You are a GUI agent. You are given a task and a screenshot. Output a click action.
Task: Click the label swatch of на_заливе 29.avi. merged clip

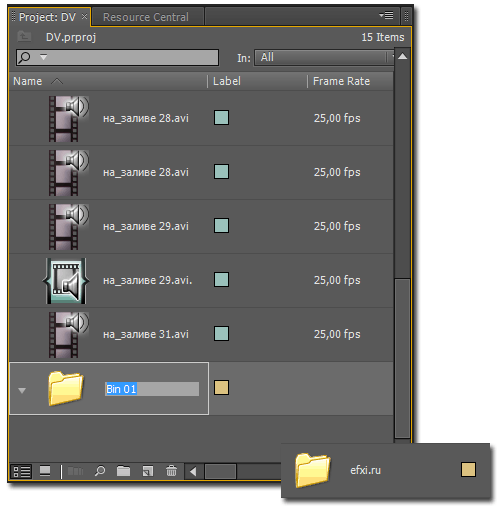pyautogui.click(x=221, y=280)
